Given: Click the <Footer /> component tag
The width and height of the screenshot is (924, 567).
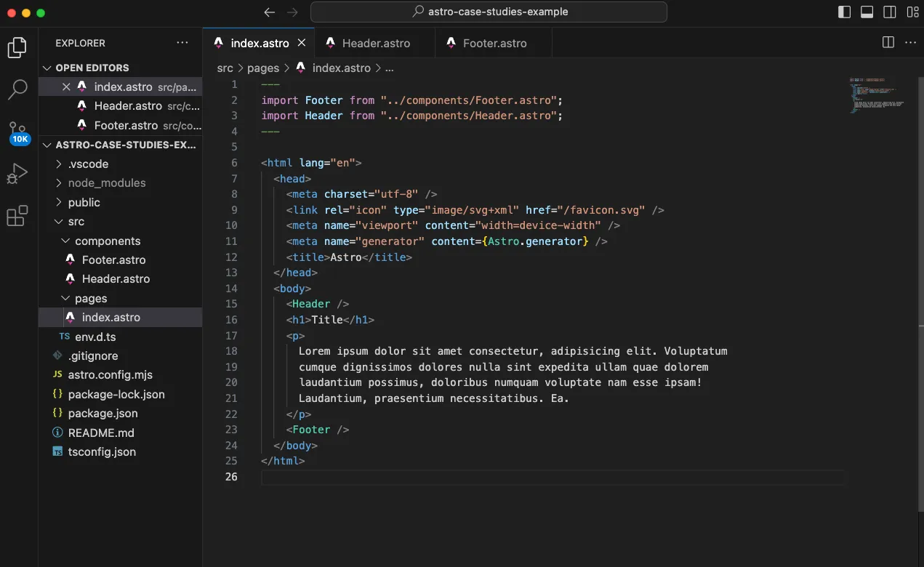Looking at the screenshot, I should [318, 430].
